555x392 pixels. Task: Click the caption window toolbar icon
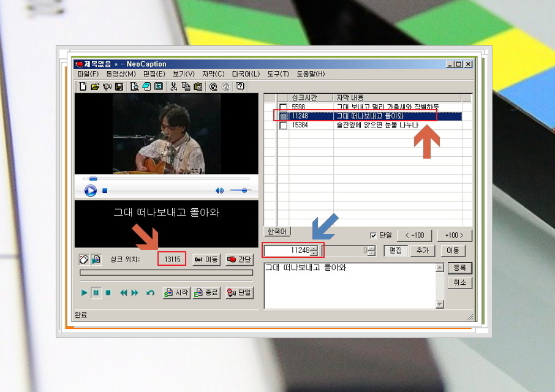tap(159, 86)
